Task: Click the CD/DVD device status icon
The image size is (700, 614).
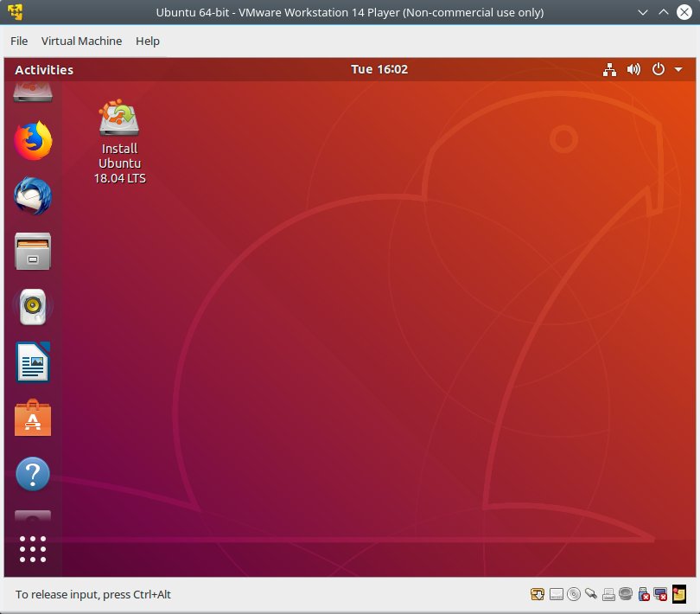Action: [x=574, y=594]
